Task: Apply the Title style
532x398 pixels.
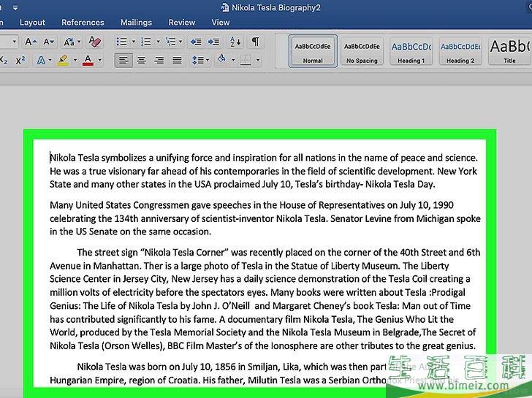Action: [509, 51]
